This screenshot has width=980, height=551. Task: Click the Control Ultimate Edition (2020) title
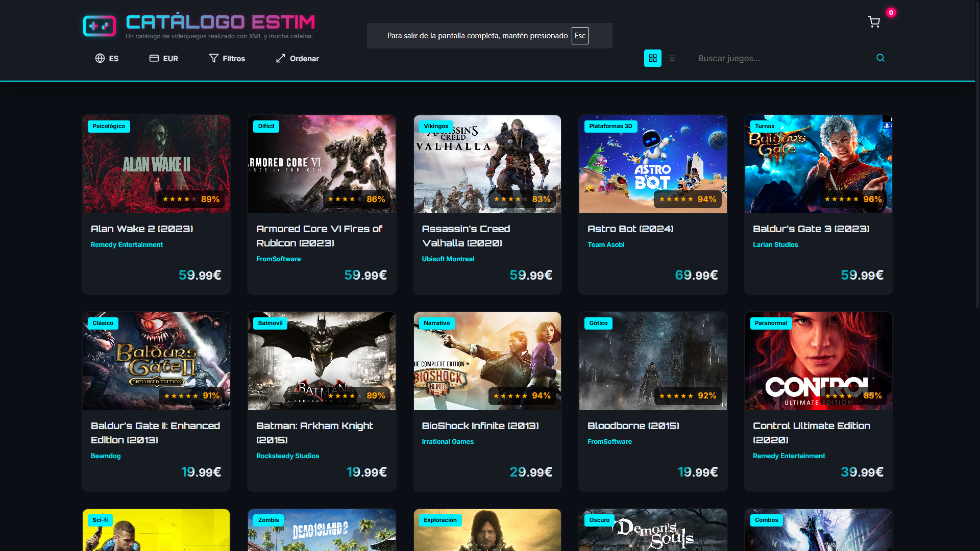[812, 433]
